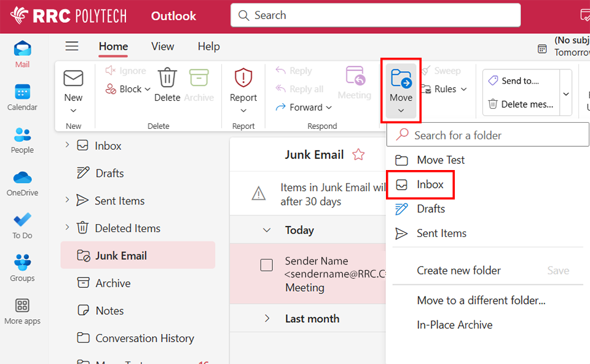Open the calendar icon beside No subject
The height and width of the screenshot is (364, 590).
click(x=542, y=48)
